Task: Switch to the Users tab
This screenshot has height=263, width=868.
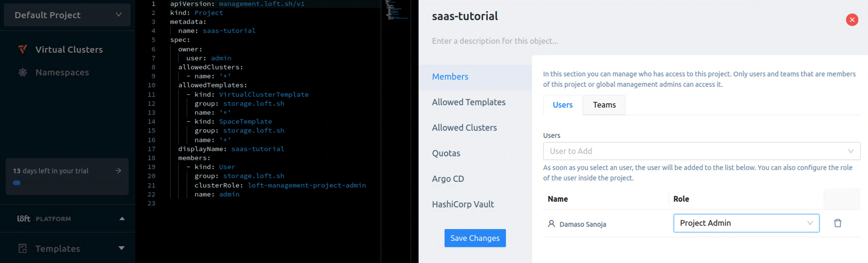Action: coord(562,105)
